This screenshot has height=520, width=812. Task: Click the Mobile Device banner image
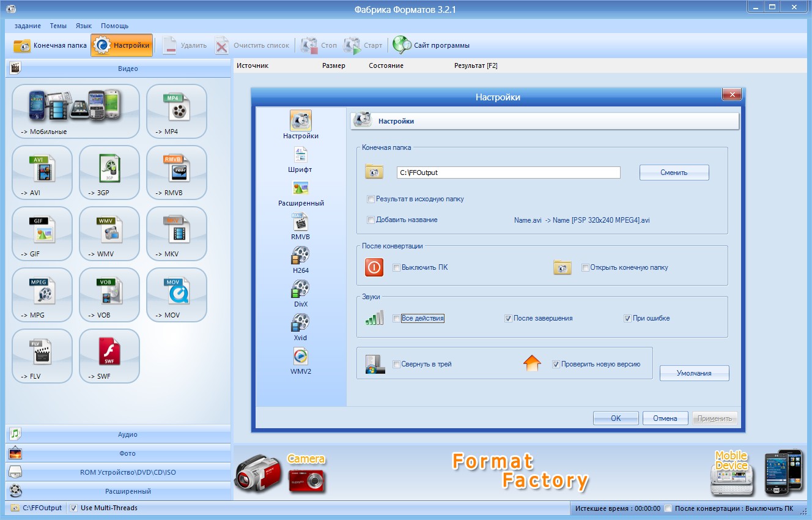pyautogui.click(x=757, y=472)
